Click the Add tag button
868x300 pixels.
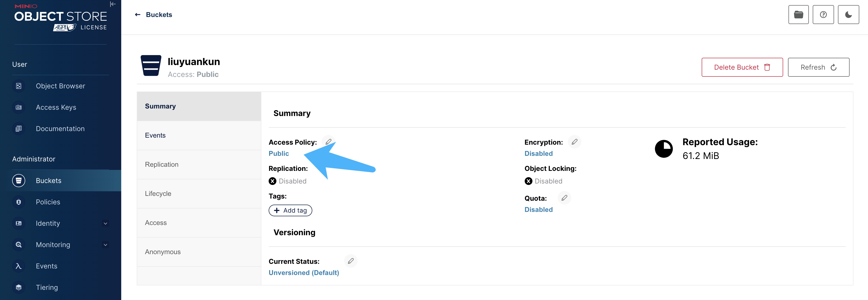pos(290,210)
